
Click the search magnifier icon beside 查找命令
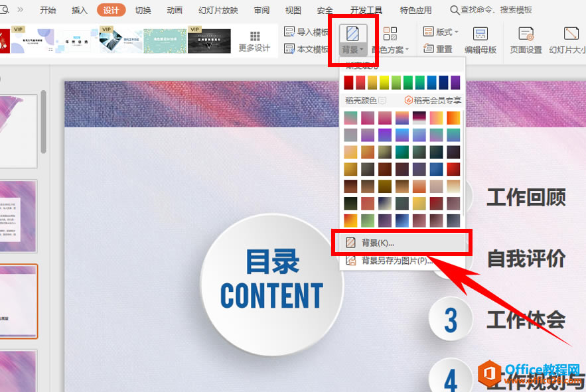(x=455, y=10)
